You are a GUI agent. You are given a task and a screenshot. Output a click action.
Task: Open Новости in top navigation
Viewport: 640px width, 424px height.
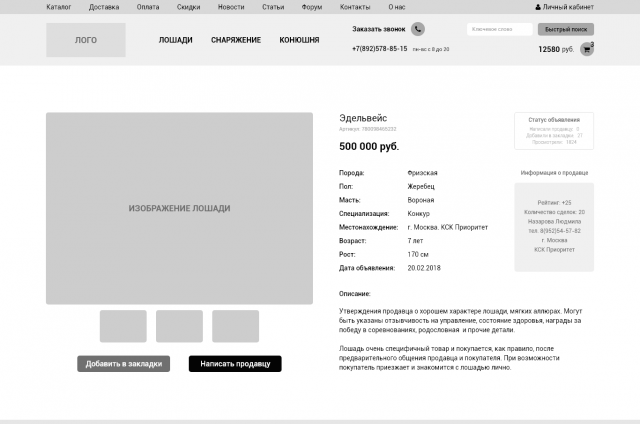tap(231, 7)
